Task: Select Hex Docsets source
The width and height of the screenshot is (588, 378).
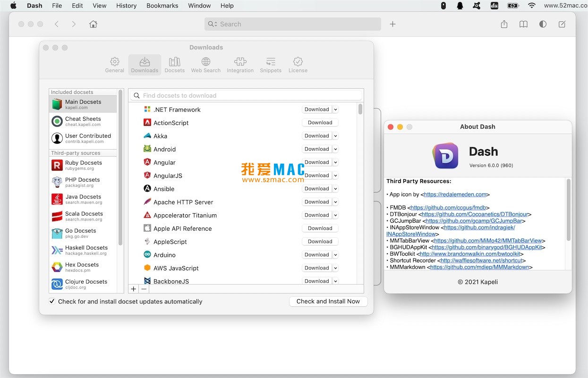Action: pos(83,267)
